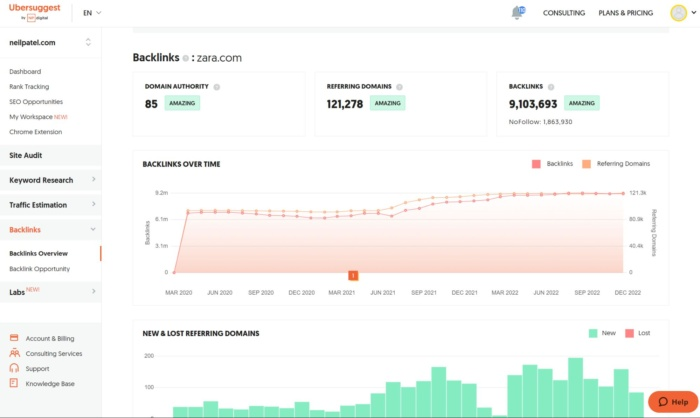Click the Referring Domains AMAZING badge

[388, 103]
